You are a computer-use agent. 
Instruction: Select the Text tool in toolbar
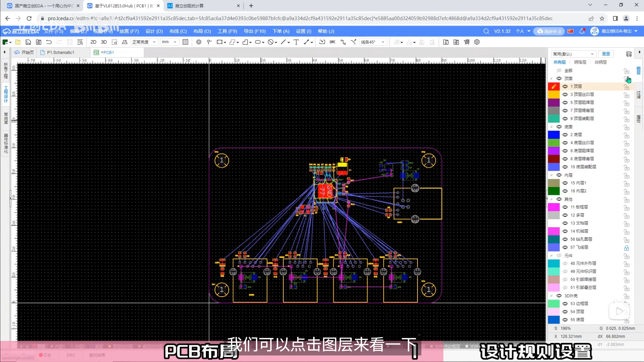pyautogui.click(x=296, y=42)
